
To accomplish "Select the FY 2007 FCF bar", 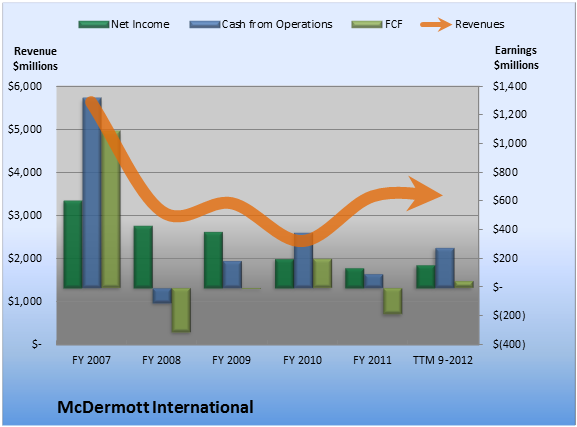I will pos(111,209).
